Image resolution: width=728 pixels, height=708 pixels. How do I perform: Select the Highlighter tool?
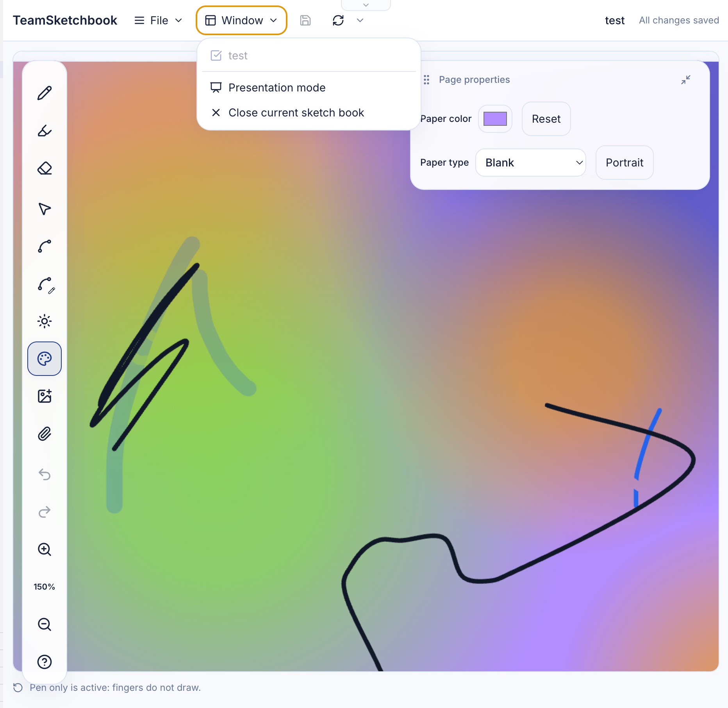(45, 131)
